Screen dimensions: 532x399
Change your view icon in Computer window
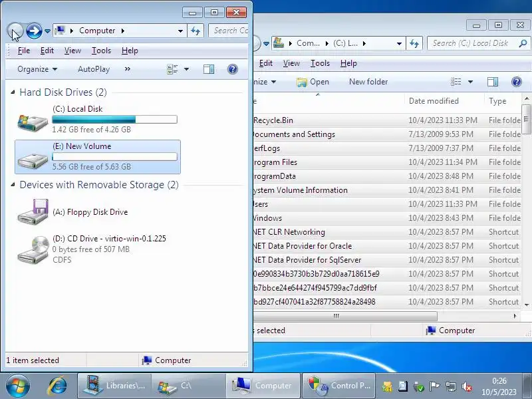[x=172, y=69]
